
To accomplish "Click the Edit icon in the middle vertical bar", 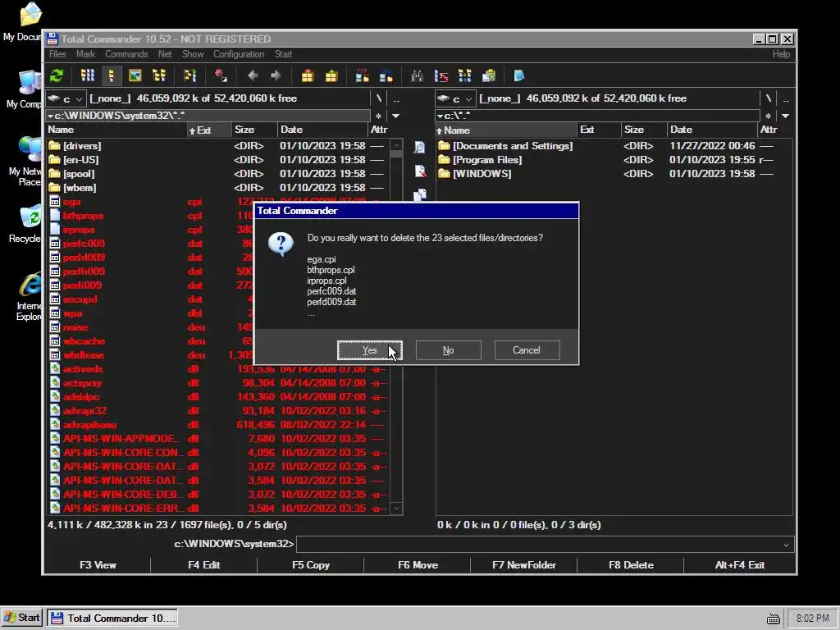I will [420, 171].
